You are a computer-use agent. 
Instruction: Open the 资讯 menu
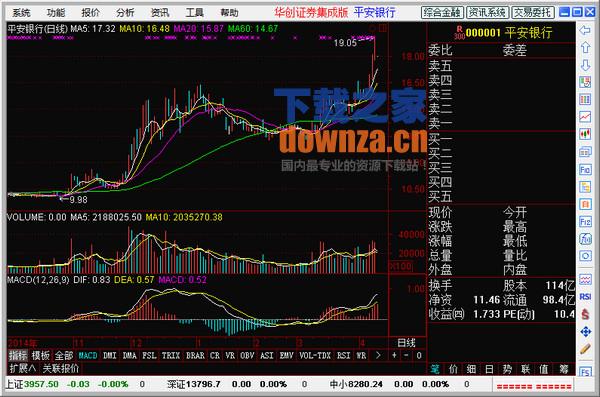coord(160,13)
